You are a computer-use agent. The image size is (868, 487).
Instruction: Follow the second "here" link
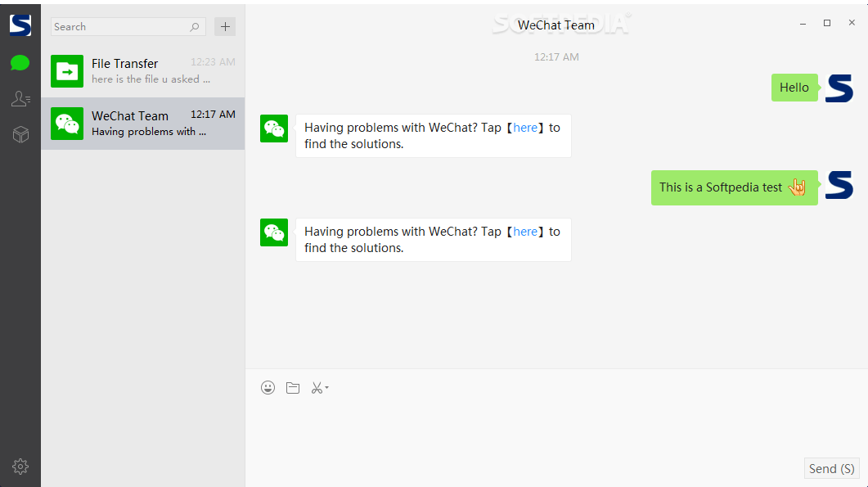[x=525, y=232]
